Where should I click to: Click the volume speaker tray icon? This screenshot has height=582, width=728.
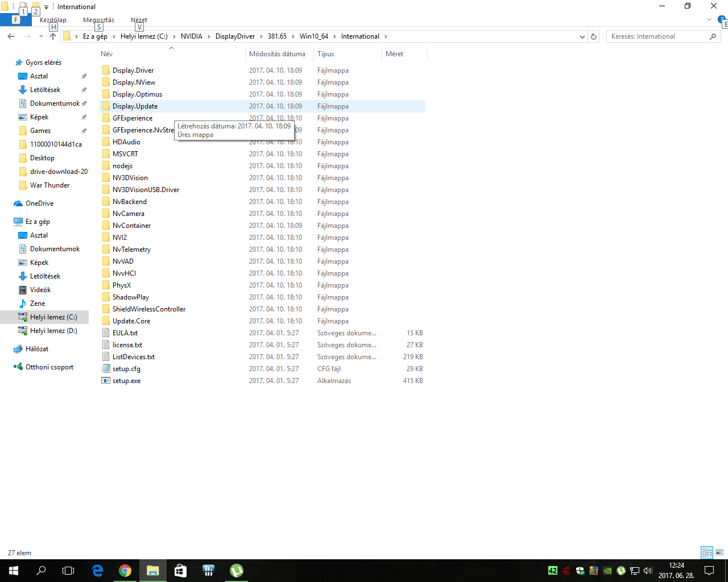tap(648, 571)
